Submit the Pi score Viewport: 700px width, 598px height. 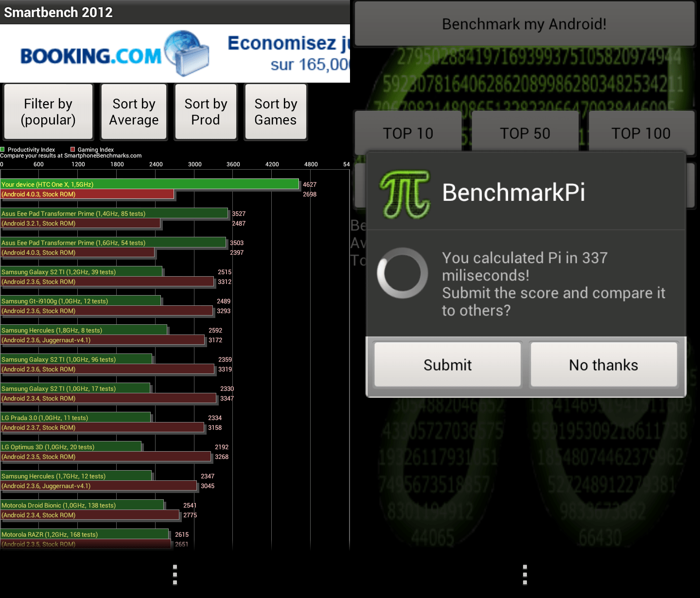tap(448, 365)
